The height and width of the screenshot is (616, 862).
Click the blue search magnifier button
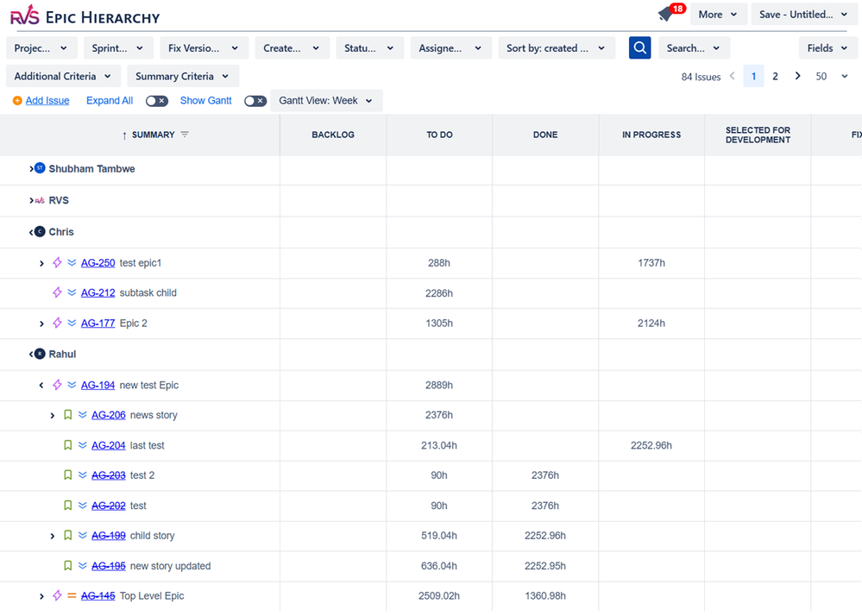pyautogui.click(x=639, y=47)
